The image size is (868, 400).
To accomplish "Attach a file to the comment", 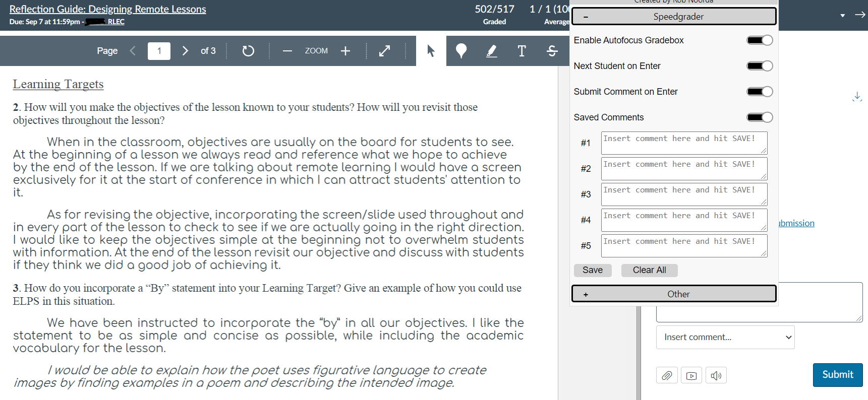I will coord(667,375).
